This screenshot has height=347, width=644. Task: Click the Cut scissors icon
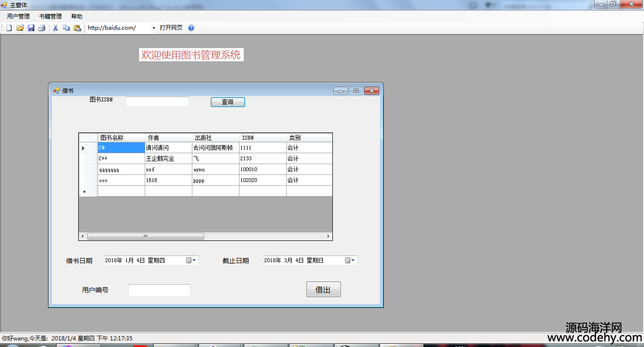click(x=55, y=28)
